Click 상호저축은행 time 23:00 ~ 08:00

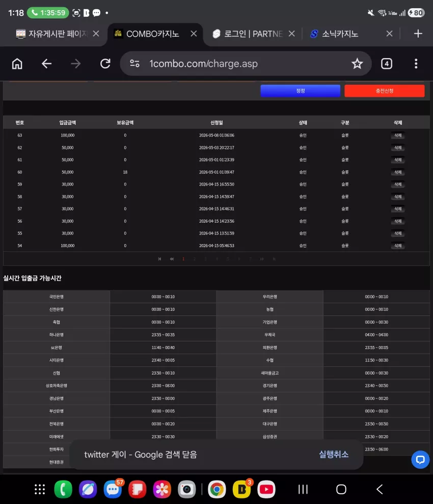(x=163, y=386)
